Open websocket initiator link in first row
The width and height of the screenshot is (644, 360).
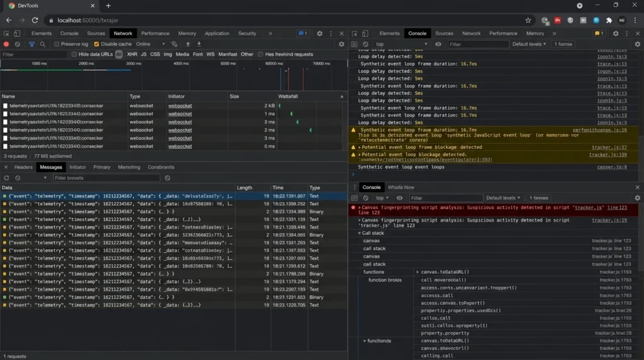pos(180,106)
